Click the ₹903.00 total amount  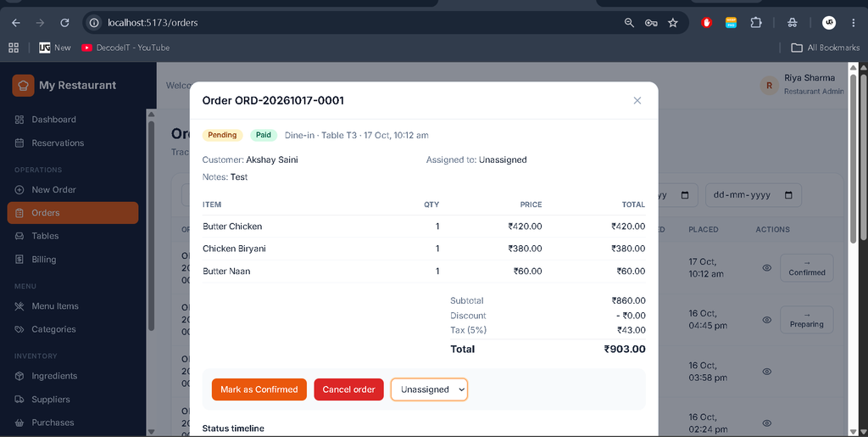pyautogui.click(x=625, y=349)
